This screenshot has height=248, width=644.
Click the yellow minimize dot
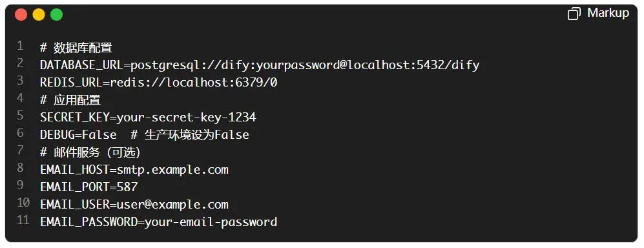[x=39, y=15]
